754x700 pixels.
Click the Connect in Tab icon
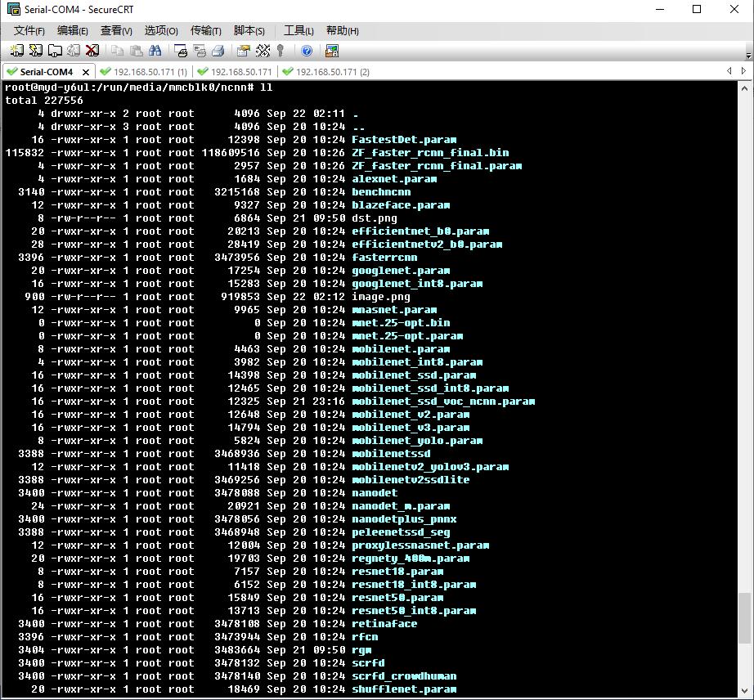click(54, 51)
